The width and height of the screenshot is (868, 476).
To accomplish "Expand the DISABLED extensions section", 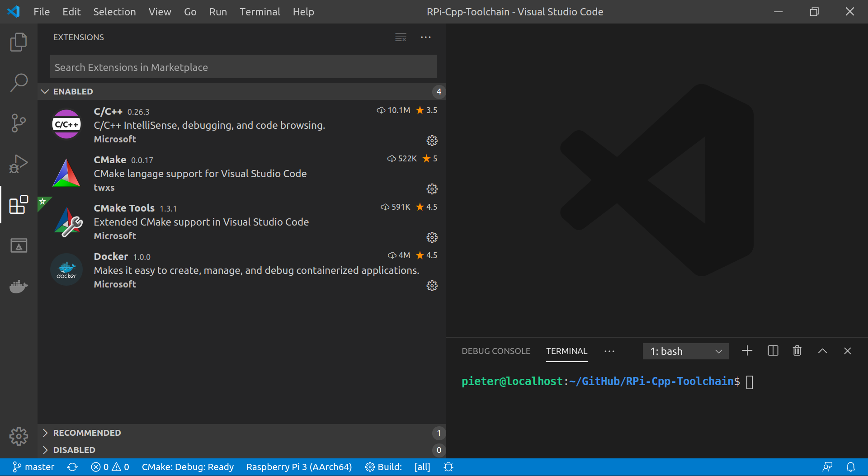I will 242,450.
